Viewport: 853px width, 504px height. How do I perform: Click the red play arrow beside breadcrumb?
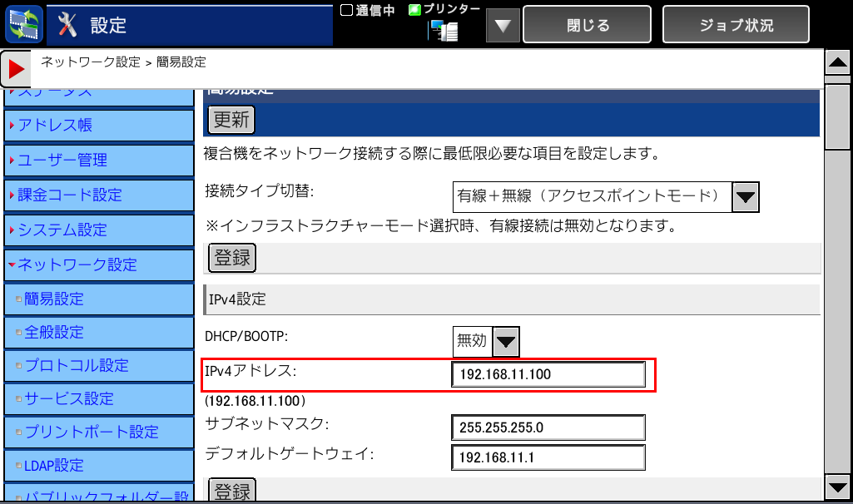click(x=16, y=69)
